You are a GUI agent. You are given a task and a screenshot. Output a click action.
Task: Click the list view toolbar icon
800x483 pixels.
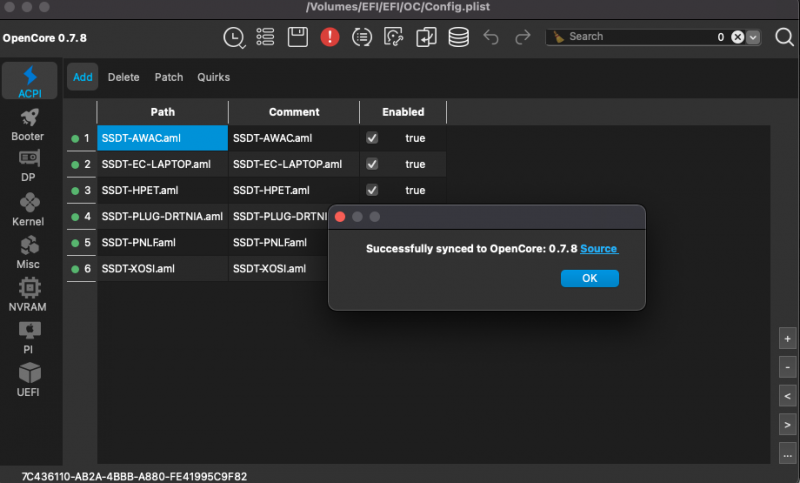pos(265,37)
